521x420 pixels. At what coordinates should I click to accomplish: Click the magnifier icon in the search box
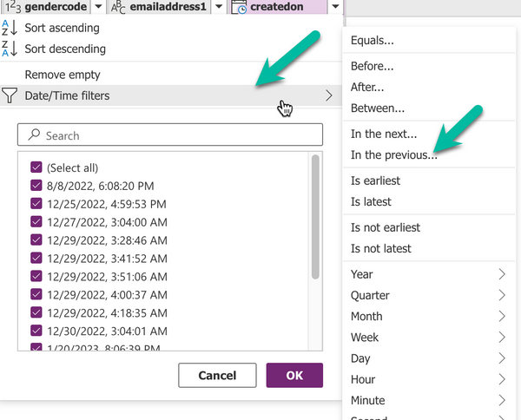pyautogui.click(x=34, y=135)
